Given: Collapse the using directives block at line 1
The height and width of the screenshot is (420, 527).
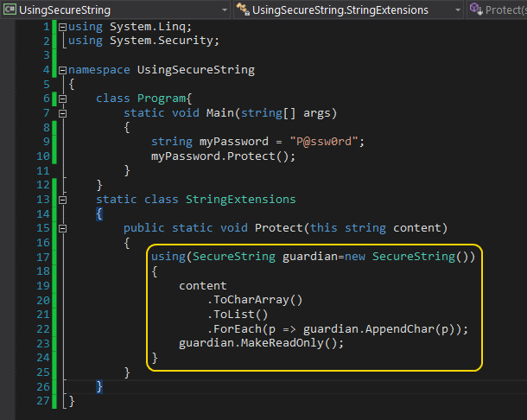Looking at the screenshot, I should pyautogui.click(x=62, y=27).
